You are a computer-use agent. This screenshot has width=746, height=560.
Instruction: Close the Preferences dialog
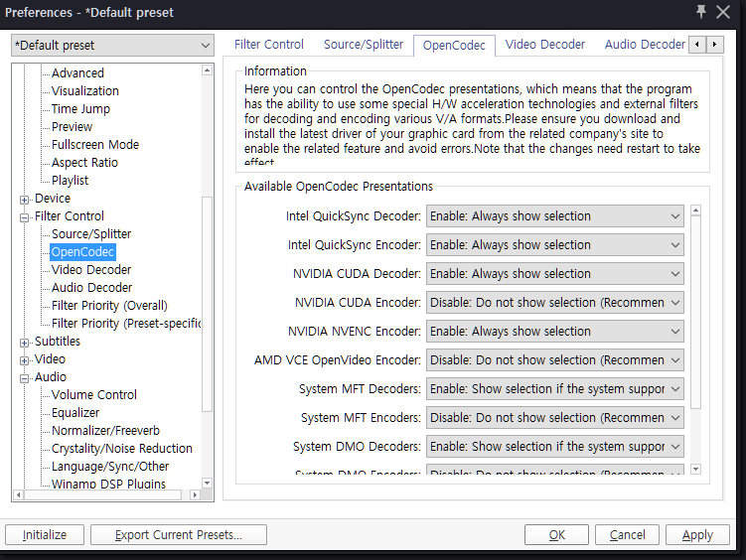coord(727,12)
